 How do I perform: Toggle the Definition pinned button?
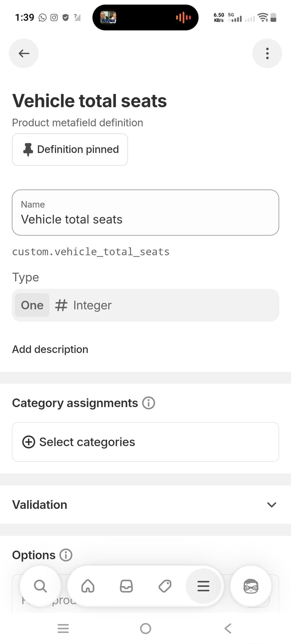pos(70,150)
